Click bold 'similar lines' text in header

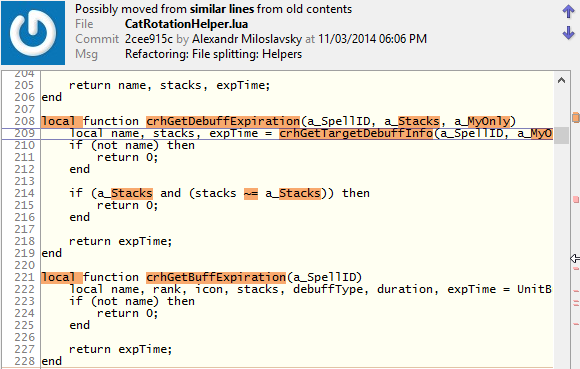pos(222,9)
